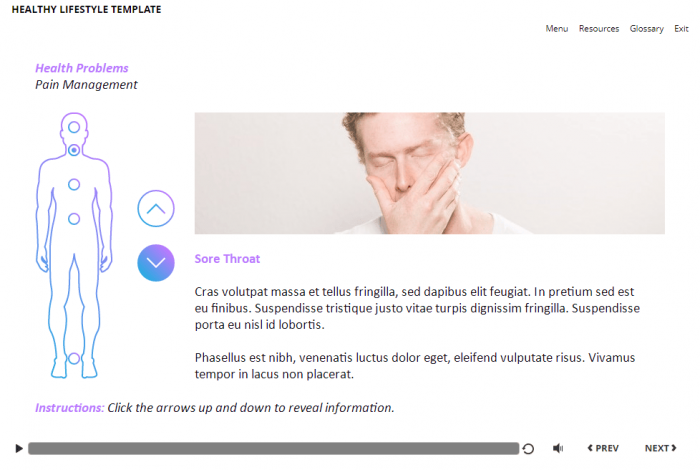Open the Glossary link
The image size is (700, 470).
[x=646, y=29]
